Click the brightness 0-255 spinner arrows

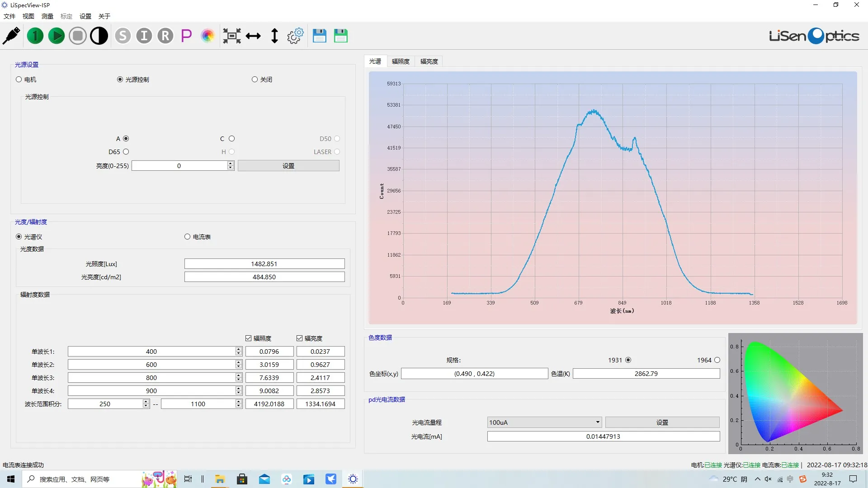coord(231,166)
